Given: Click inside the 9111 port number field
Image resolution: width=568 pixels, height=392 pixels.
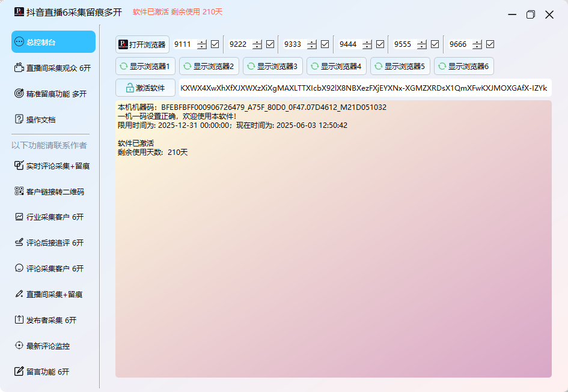Looking at the screenshot, I should [x=185, y=44].
